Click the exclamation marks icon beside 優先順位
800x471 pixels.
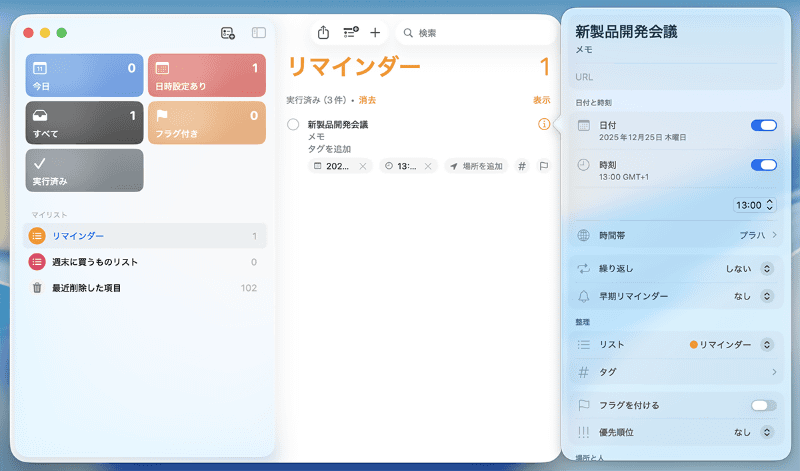[583, 433]
